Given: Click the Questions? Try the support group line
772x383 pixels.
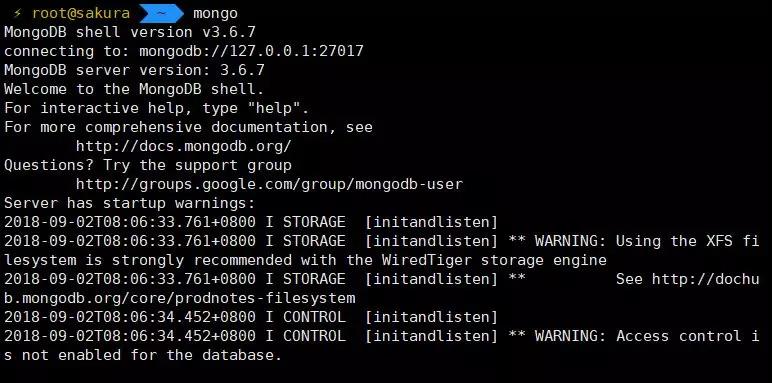Looking at the screenshot, I should coord(148,165).
